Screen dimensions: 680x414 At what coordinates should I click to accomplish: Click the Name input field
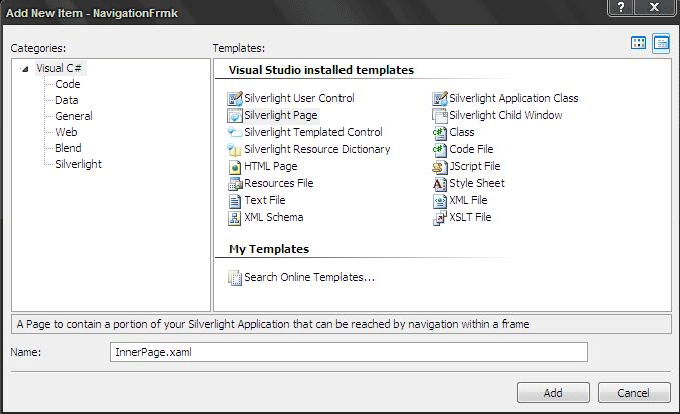pyautogui.click(x=349, y=352)
